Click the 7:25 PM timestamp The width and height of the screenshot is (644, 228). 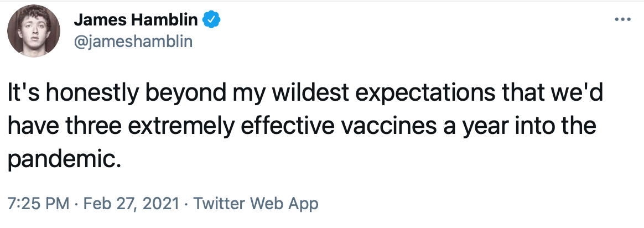38,204
